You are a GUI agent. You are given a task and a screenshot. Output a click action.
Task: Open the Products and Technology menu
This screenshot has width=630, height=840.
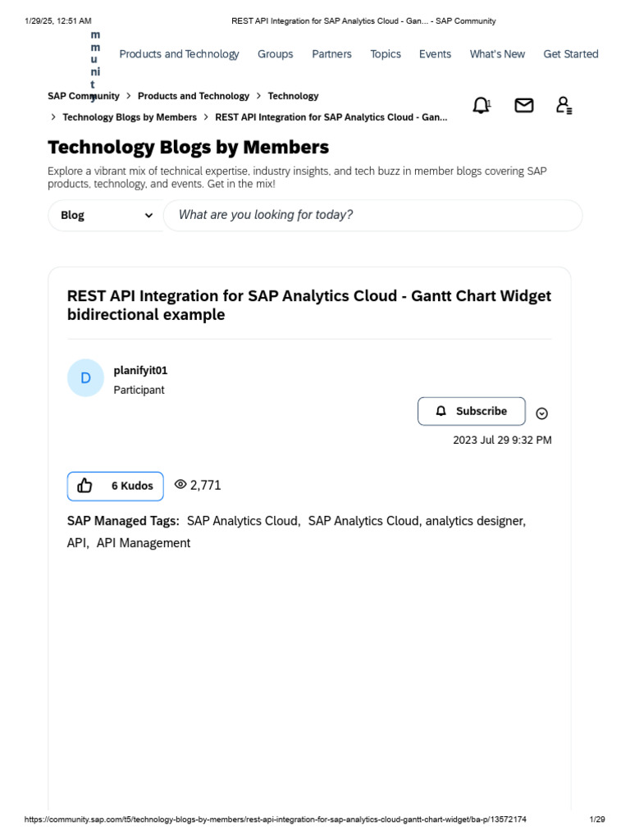[179, 54]
